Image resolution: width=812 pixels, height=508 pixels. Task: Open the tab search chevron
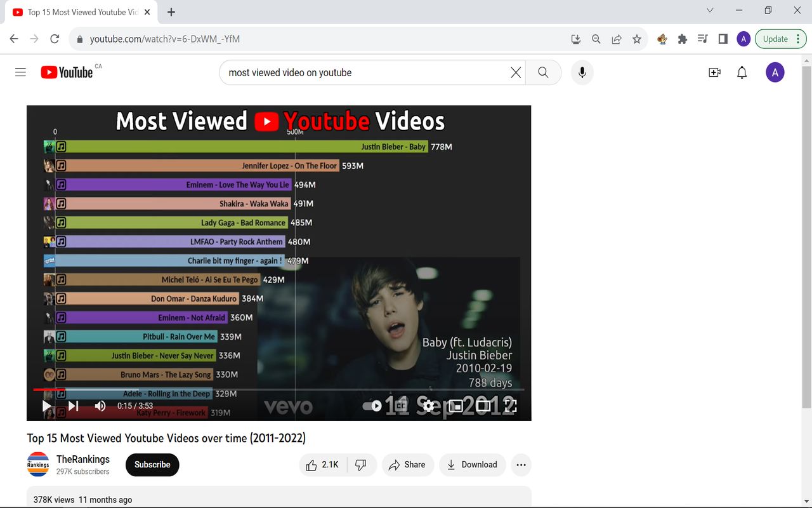click(x=709, y=10)
